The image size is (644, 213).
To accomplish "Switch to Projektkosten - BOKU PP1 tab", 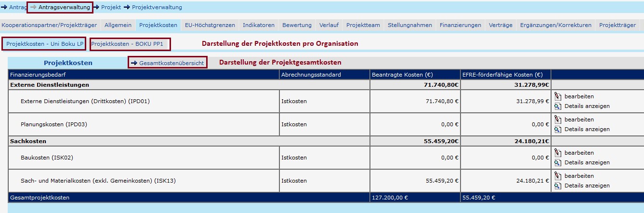I will coord(130,44).
